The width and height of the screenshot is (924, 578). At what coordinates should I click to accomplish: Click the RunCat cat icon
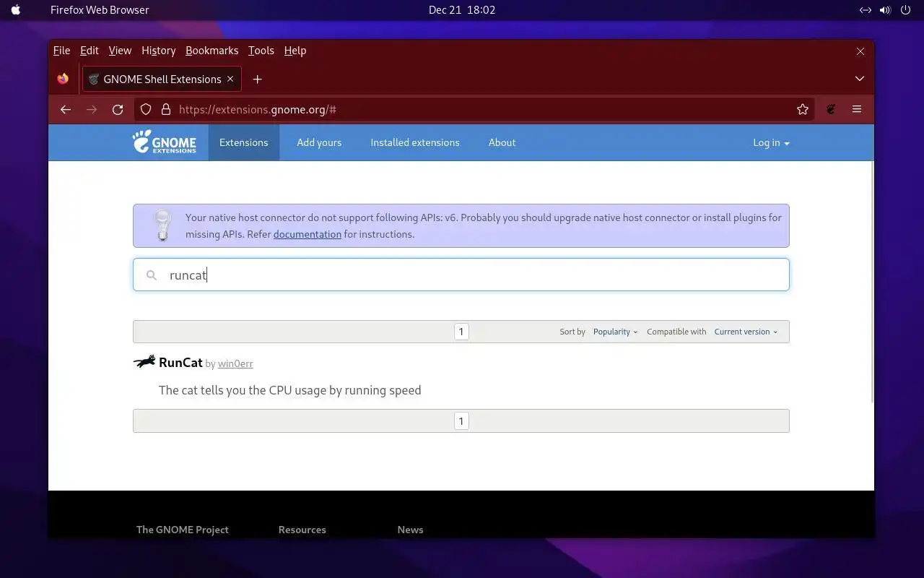point(144,361)
